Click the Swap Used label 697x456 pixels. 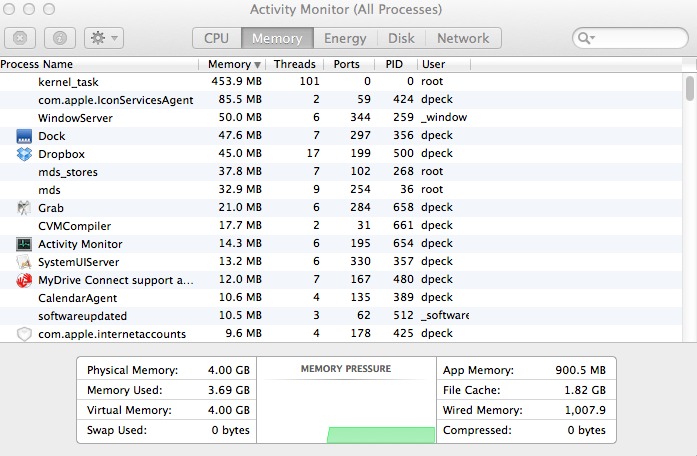coord(117,430)
